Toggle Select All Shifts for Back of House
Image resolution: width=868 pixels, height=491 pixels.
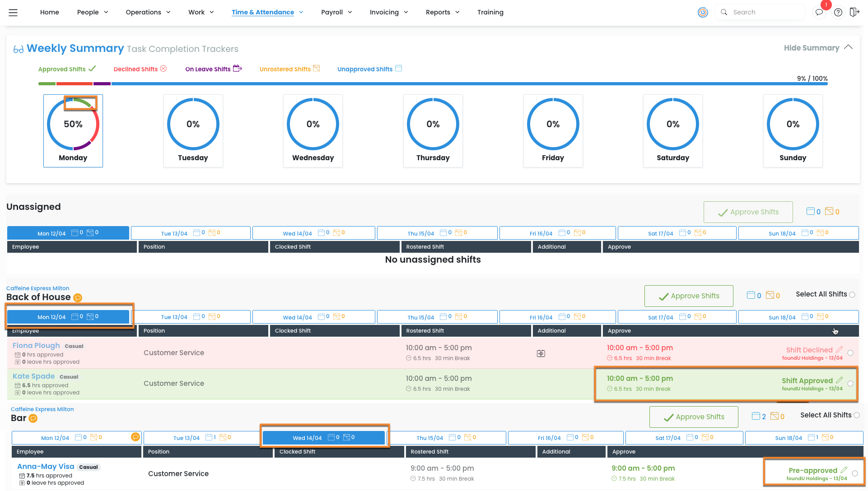click(852, 295)
